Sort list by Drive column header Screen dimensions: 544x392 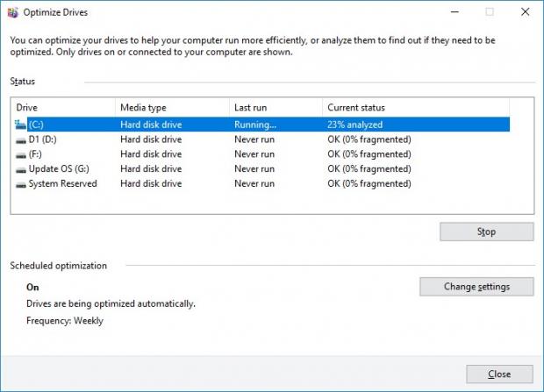click(61, 107)
